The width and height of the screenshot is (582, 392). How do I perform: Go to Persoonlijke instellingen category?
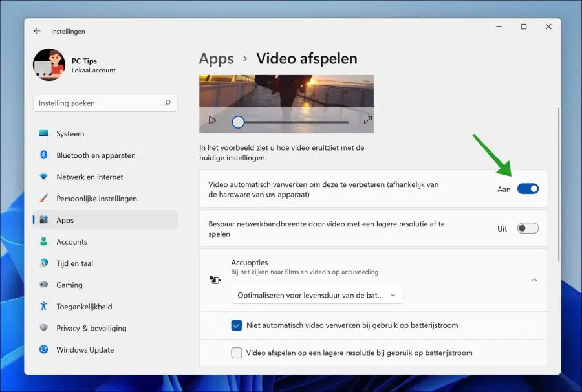point(105,198)
